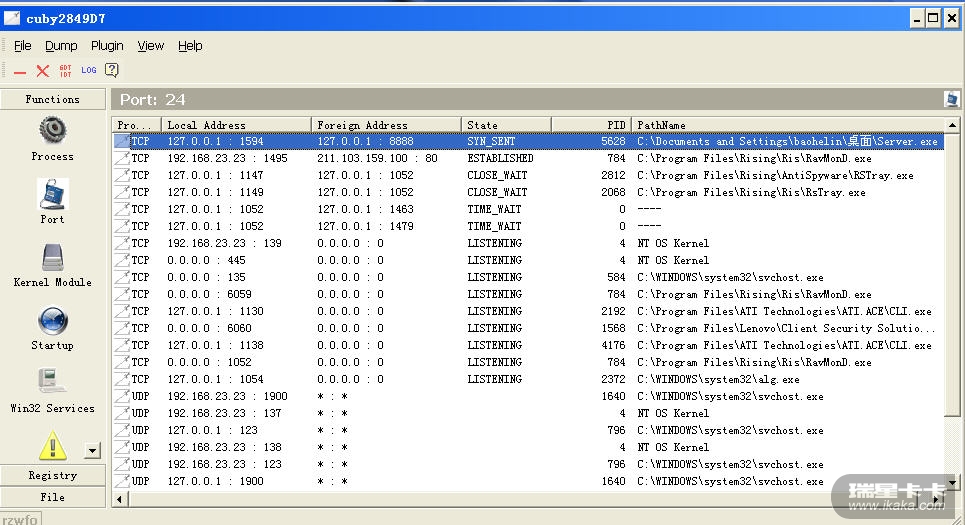Select the Port function icon
This screenshot has width=965, height=525.
(x=52, y=199)
